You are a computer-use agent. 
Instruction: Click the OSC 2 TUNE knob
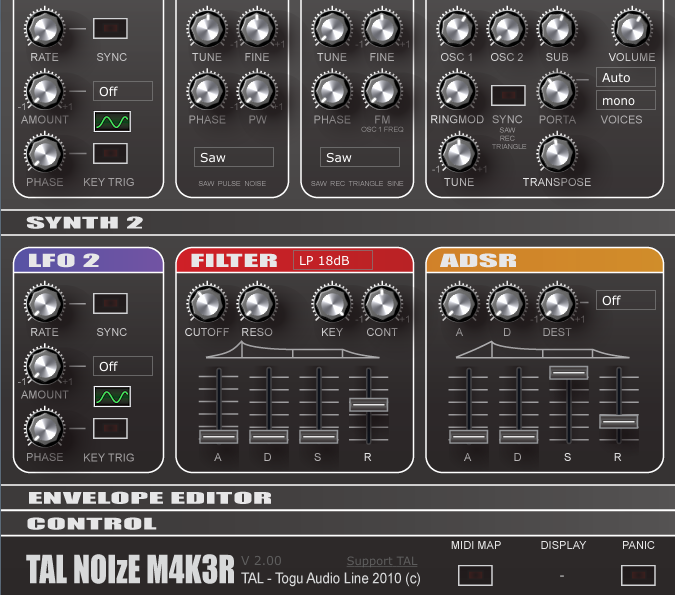[x=332, y=28]
